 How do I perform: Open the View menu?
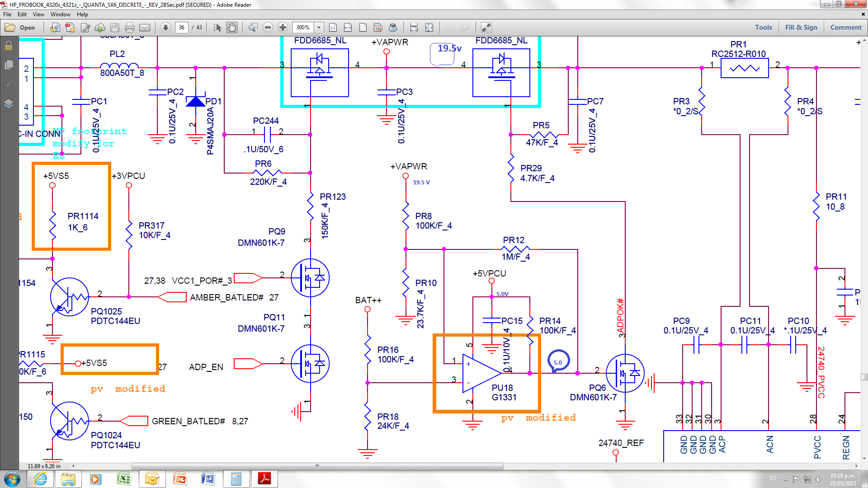38,14
